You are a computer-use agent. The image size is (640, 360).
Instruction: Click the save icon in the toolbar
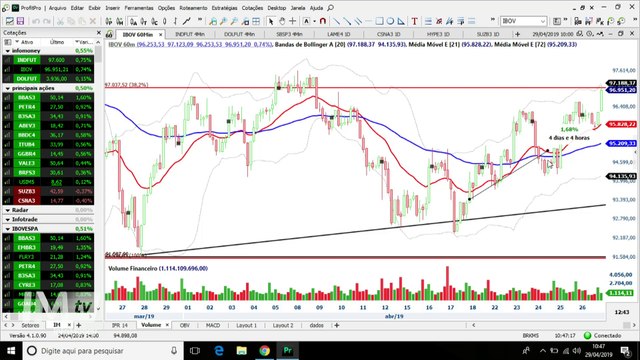click(20, 21)
